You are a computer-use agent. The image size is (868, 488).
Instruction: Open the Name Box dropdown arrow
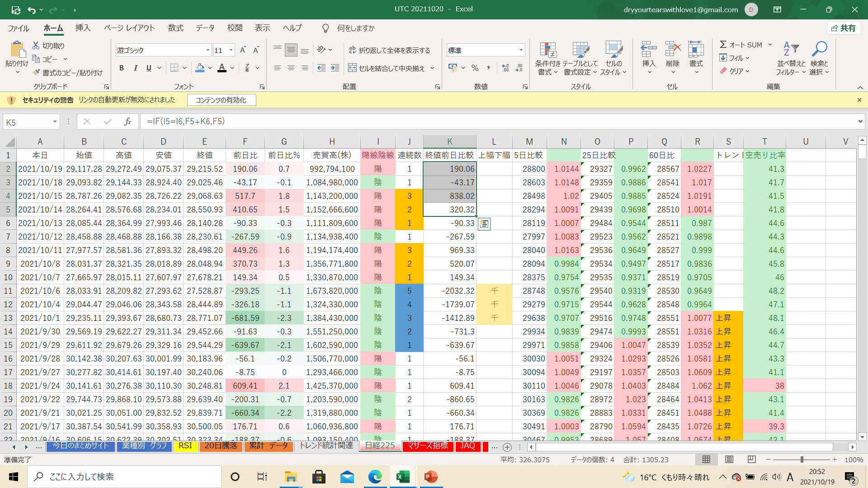click(x=55, y=122)
